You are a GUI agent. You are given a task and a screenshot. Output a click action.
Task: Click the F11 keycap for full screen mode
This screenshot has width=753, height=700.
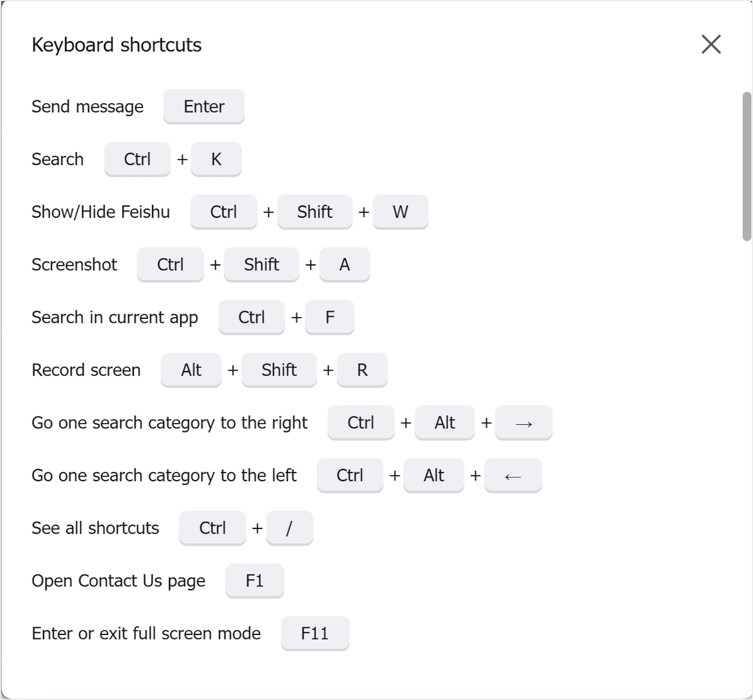(x=315, y=633)
